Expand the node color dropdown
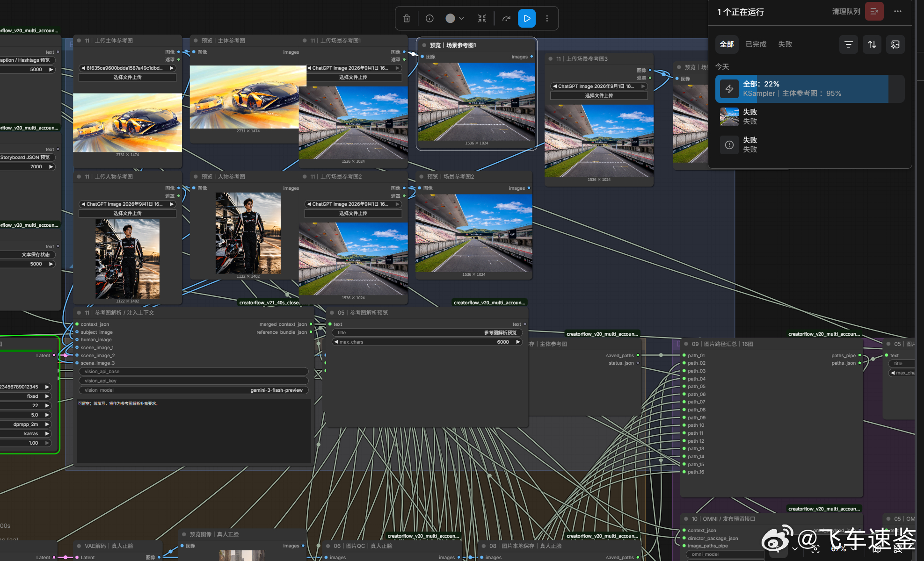This screenshot has width=924, height=561. 455,18
